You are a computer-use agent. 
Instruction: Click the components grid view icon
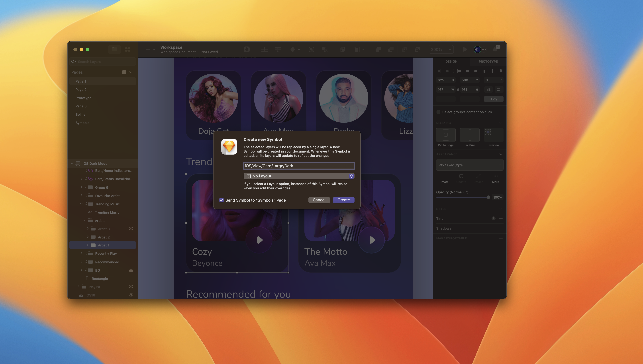(128, 50)
